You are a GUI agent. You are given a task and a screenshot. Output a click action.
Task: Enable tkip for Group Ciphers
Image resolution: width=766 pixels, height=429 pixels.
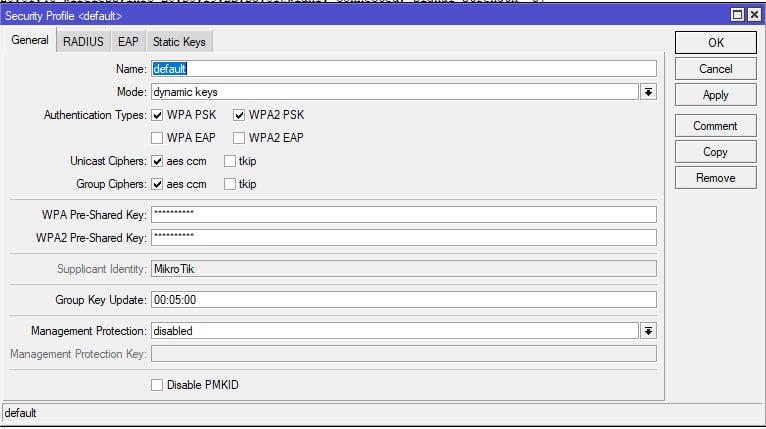point(230,184)
